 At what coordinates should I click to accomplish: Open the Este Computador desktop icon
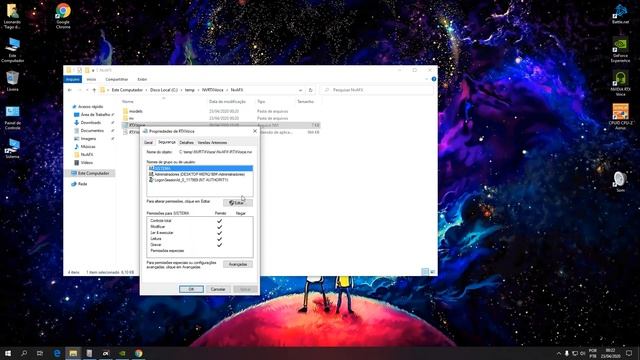pyautogui.click(x=13, y=49)
